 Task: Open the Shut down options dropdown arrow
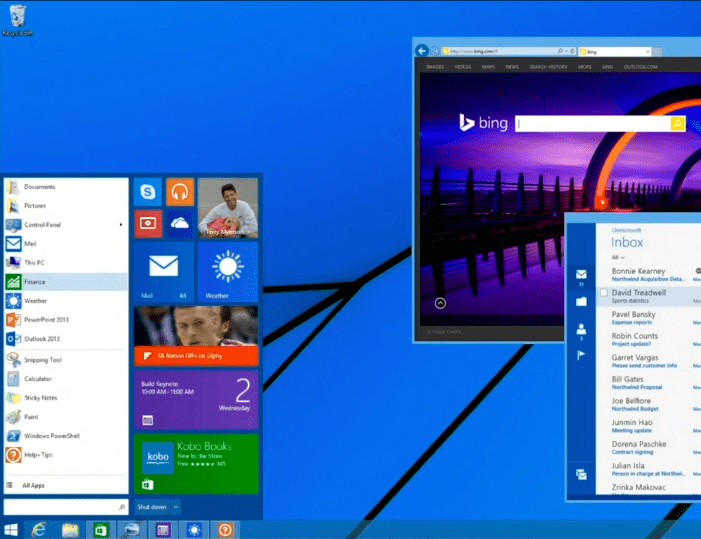176,507
